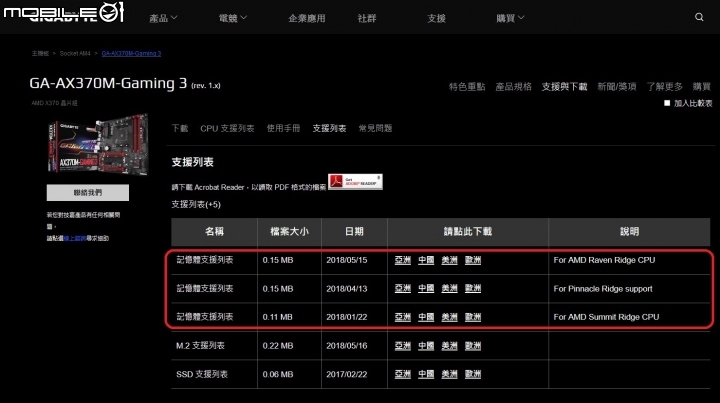The width and height of the screenshot is (720, 403).
Task: Open 支援 in the top menu
Action: point(436,18)
